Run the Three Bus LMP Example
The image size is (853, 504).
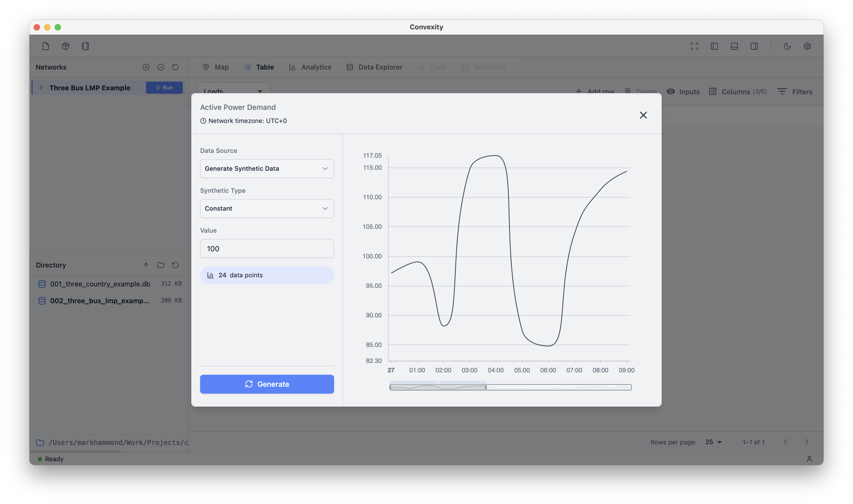pyautogui.click(x=164, y=88)
